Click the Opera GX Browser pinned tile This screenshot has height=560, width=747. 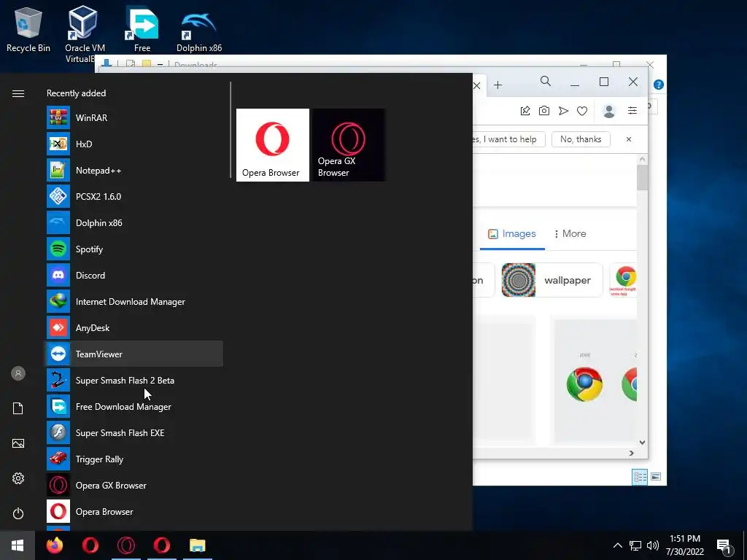(x=348, y=145)
